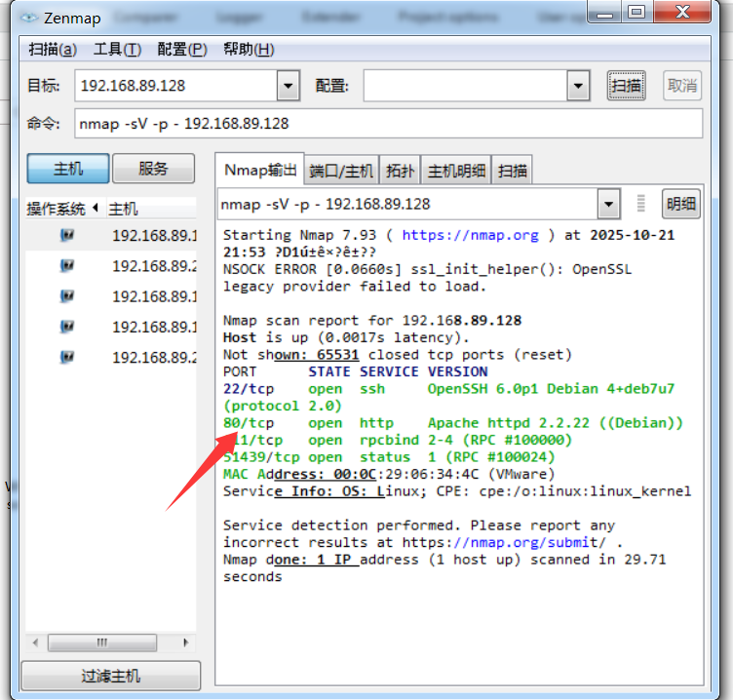
Task: Click the 扫描 scan button
Action: (x=627, y=86)
